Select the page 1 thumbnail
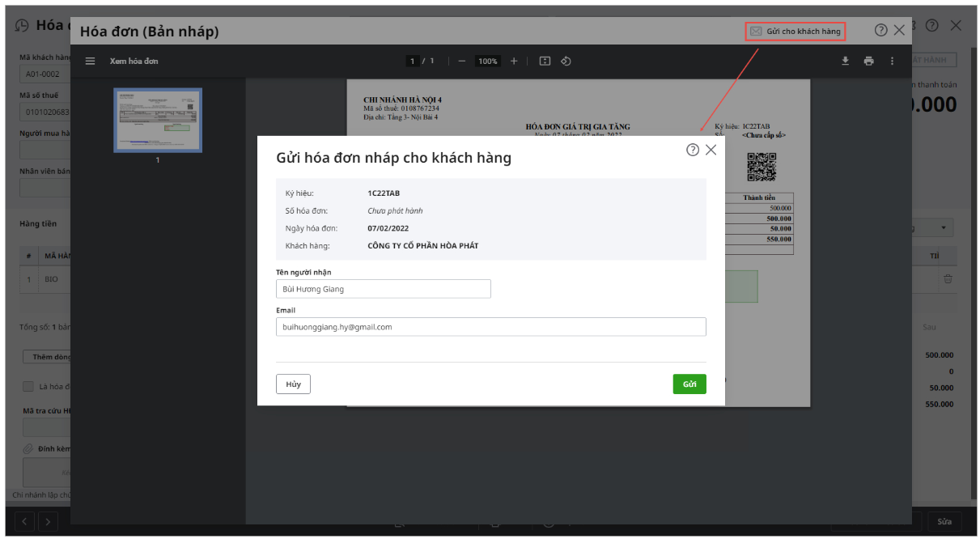 (x=158, y=120)
